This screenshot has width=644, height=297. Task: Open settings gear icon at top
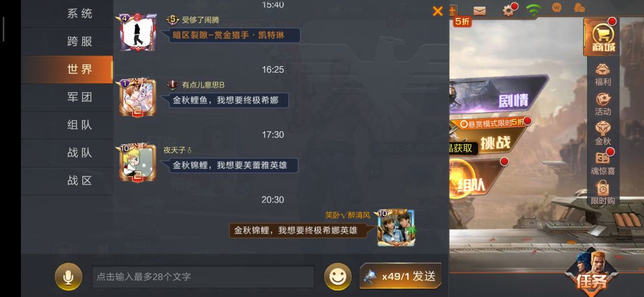click(x=509, y=11)
